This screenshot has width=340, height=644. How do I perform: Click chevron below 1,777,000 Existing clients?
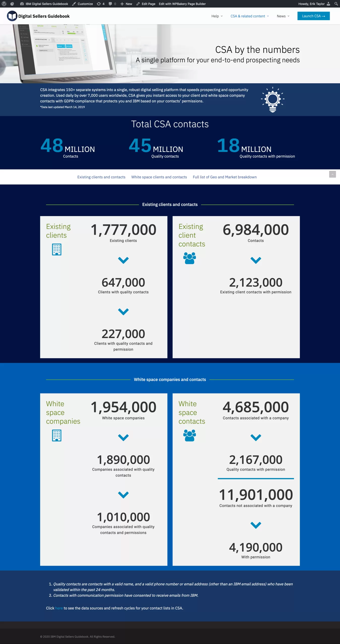(x=123, y=260)
